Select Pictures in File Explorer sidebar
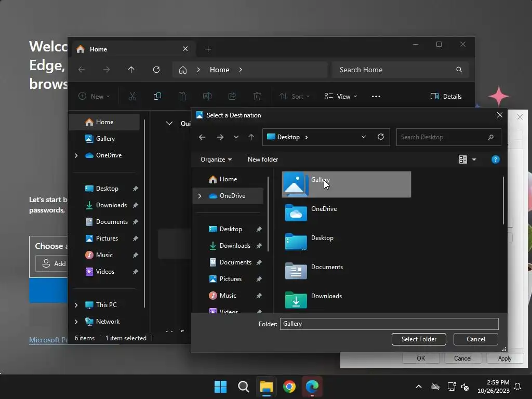 coord(104,238)
